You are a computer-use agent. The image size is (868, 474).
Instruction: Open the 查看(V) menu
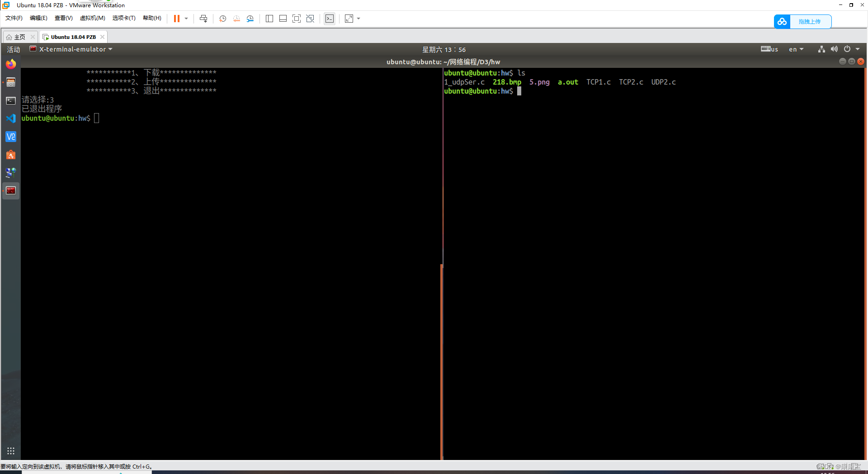63,18
